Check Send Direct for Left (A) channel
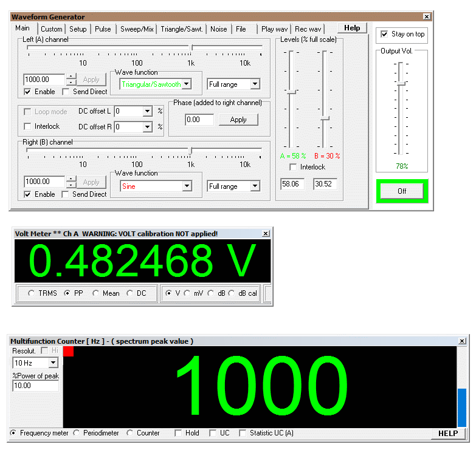 (x=66, y=92)
